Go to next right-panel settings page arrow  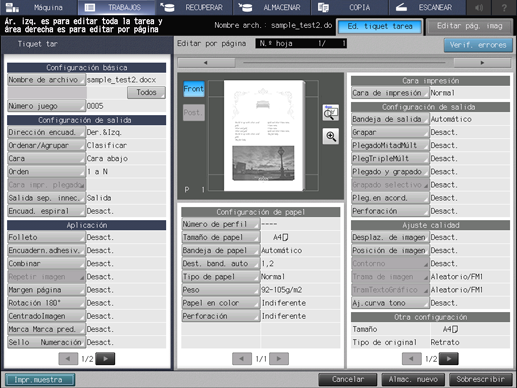click(449, 359)
